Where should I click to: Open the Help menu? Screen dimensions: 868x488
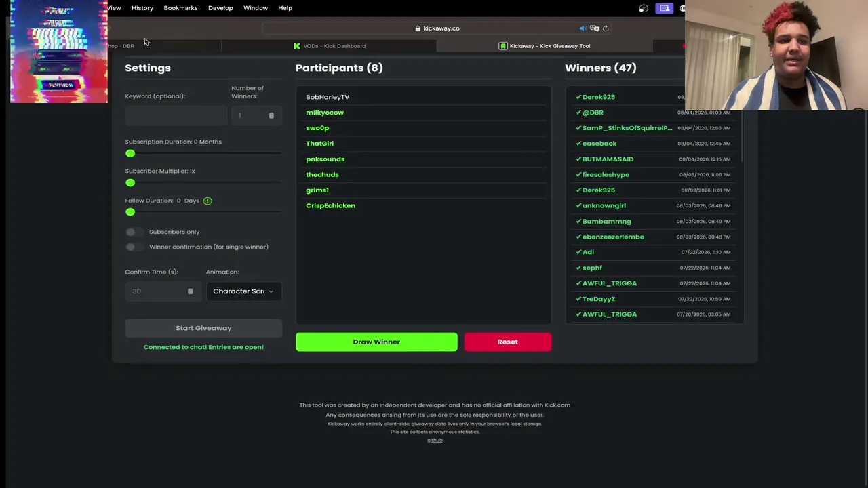click(x=285, y=8)
